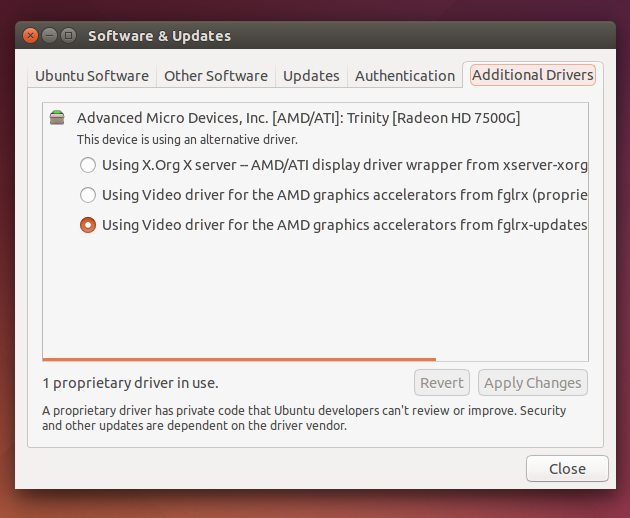
Task: Click the Software & Updates title text
Action: pos(160,36)
